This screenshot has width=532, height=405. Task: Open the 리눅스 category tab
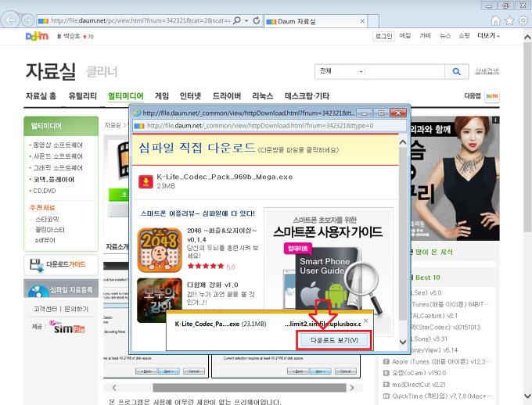click(x=263, y=96)
